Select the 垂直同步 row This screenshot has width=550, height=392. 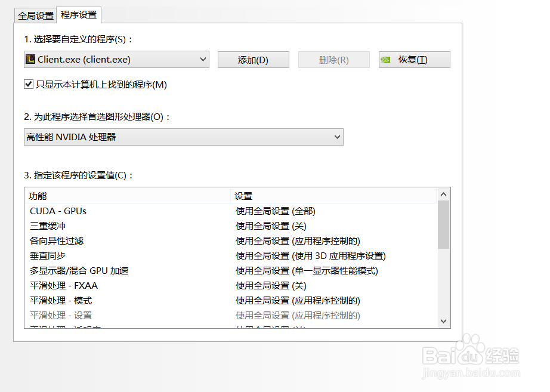(231, 256)
